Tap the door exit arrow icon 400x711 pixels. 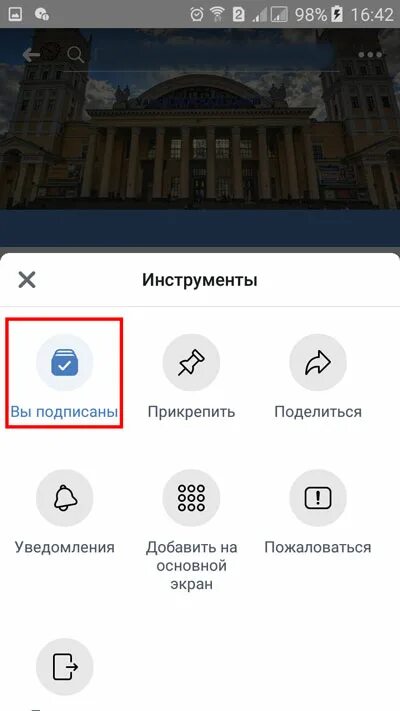click(x=64, y=667)
